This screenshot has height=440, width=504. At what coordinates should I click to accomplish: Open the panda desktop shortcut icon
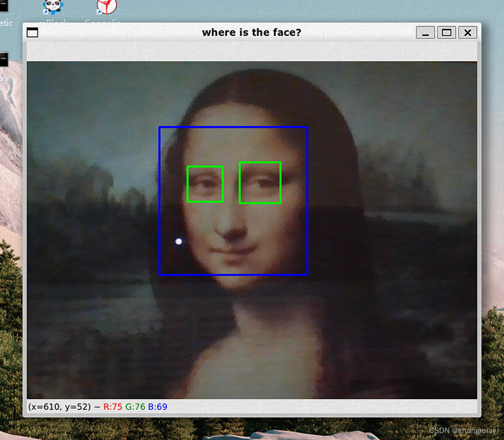[53, 7]
